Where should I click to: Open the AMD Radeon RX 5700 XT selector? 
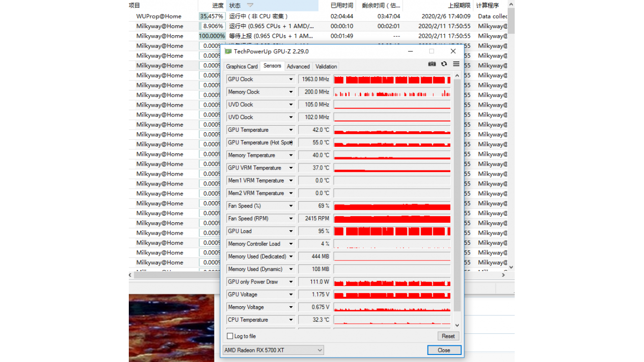click(273, 350)
